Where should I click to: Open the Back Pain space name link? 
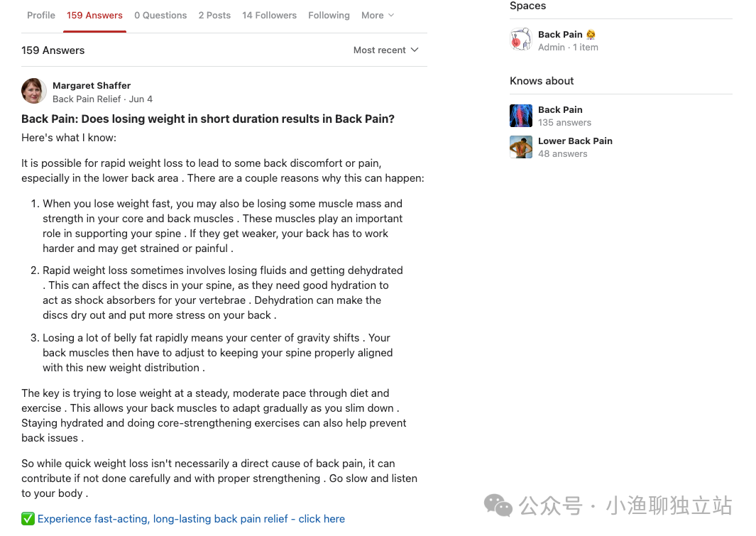tap(560, 34)
